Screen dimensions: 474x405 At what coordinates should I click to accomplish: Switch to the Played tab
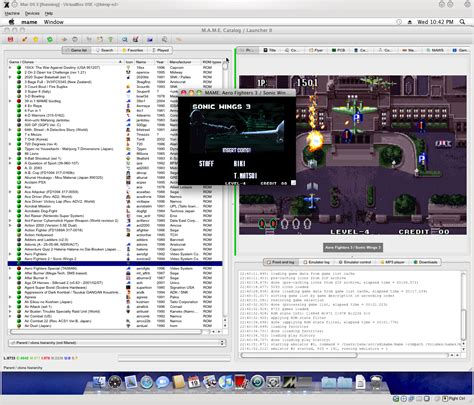(160, 50)
